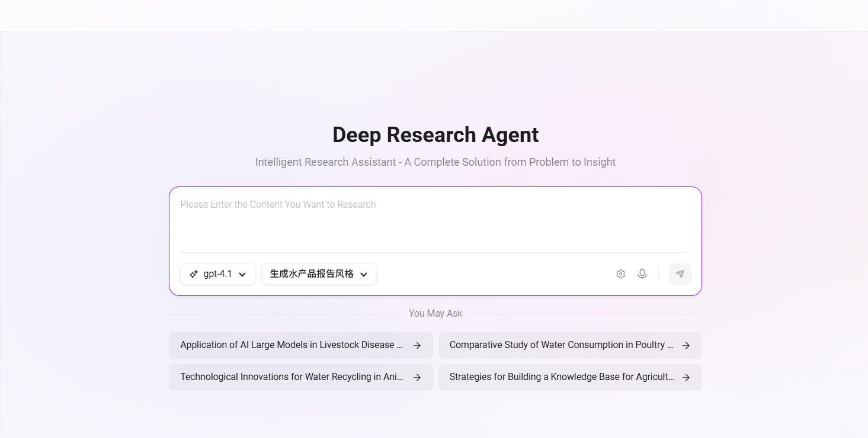Screen dimensions: 868x438
Task: Click the chevron next to gpt-4.1
Action: tap(242, 275)
